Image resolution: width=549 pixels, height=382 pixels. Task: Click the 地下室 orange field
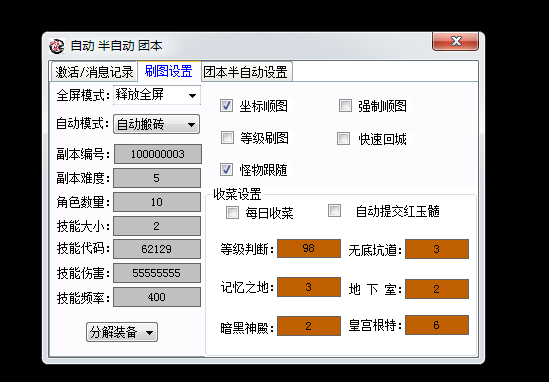pyautogui.click(x=437, y=289)
